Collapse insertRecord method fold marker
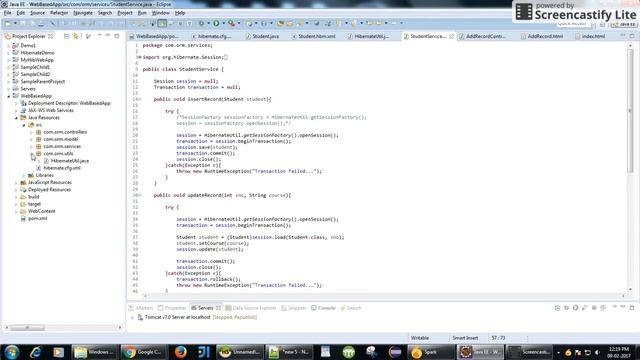The image size is (640, 360). point(140,99)
